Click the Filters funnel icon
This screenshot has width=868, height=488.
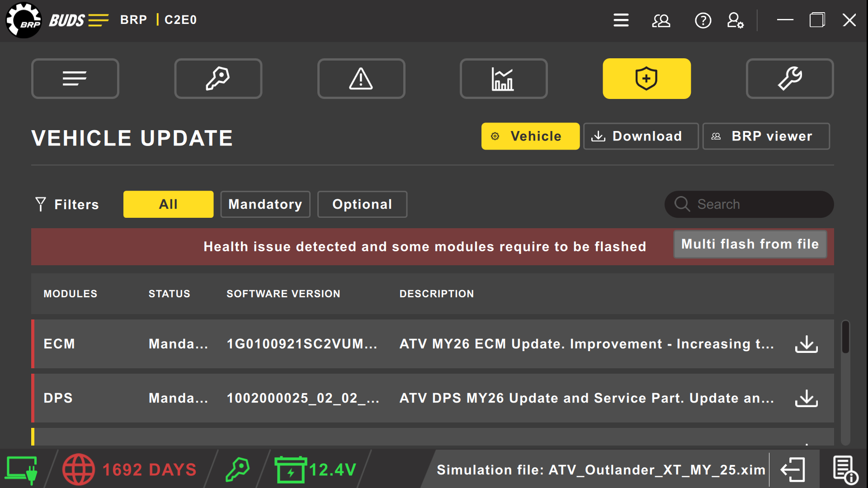(x=41, y=204)
